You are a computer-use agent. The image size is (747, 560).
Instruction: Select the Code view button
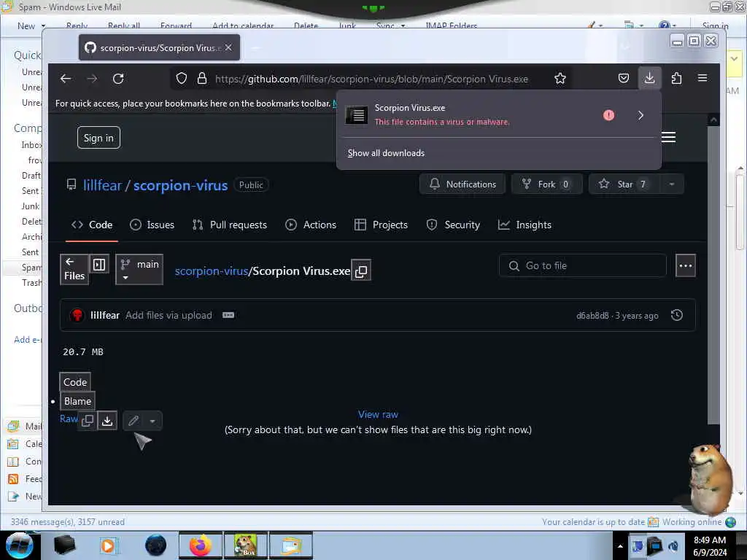(x=75, y=382)
